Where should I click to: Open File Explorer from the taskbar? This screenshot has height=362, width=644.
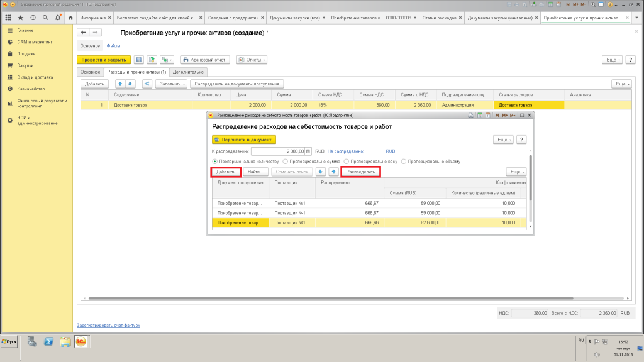pyautogui.click(x=65, y=341)
